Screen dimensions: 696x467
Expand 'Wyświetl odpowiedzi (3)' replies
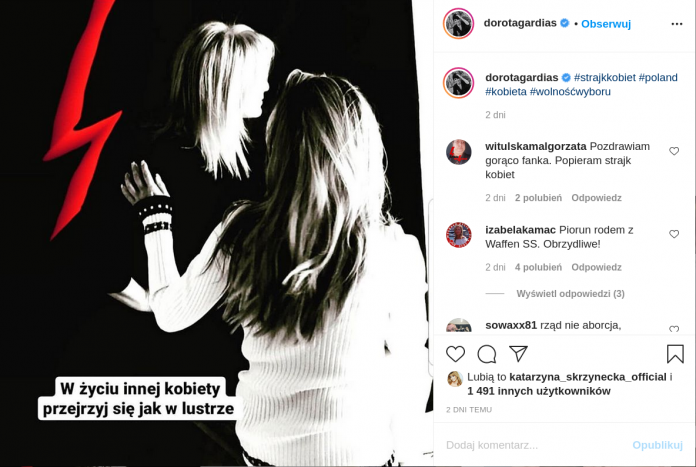[570, 293]
